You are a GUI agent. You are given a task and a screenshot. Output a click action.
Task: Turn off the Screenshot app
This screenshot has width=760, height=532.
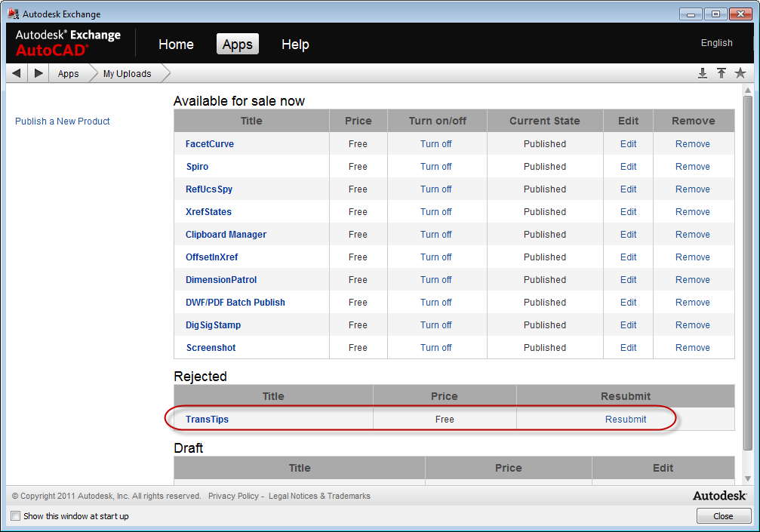pyautogui.click(x=435, y=348)
